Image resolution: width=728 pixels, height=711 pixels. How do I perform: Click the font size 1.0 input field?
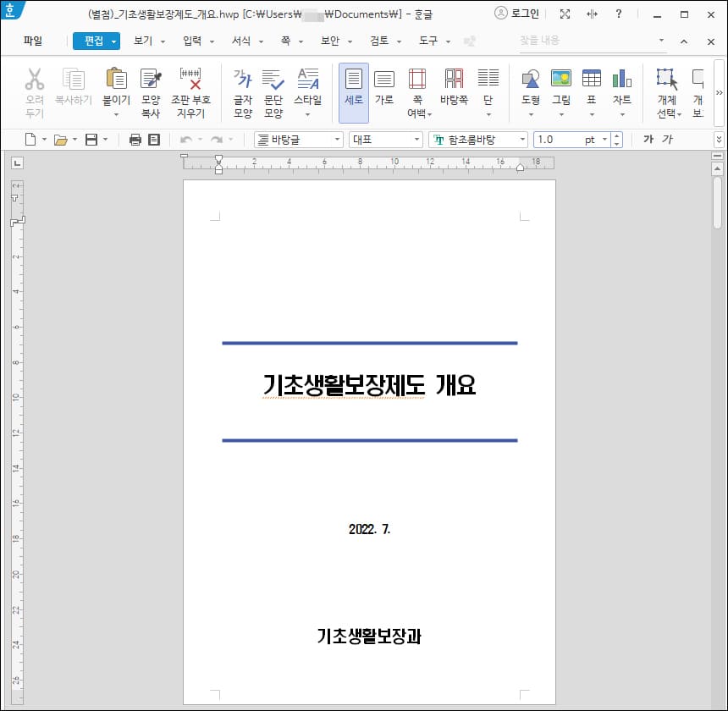[x=560, y=139]
